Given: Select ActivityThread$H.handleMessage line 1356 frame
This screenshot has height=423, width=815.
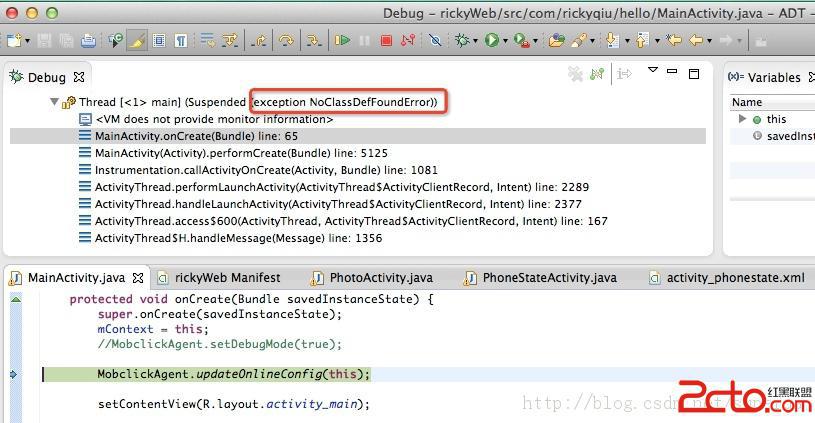Looking at the screenshot, I should pos(358,238).
